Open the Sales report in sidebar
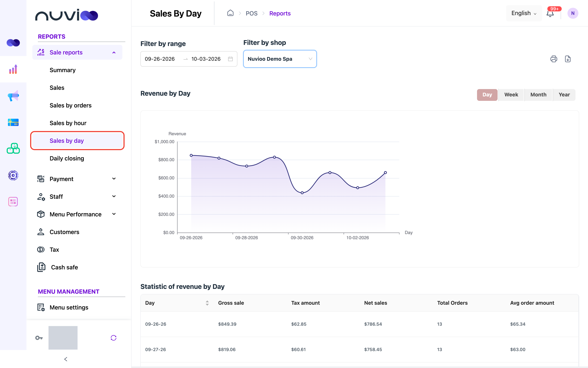Viewport: 588px width, 368px height. click(x=57, y=88)
